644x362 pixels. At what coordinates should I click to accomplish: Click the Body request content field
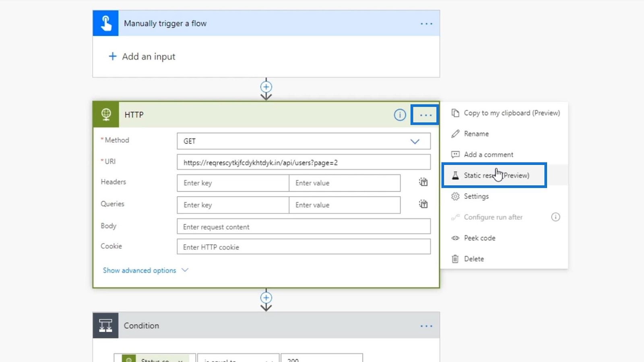[x=304, y=226]
